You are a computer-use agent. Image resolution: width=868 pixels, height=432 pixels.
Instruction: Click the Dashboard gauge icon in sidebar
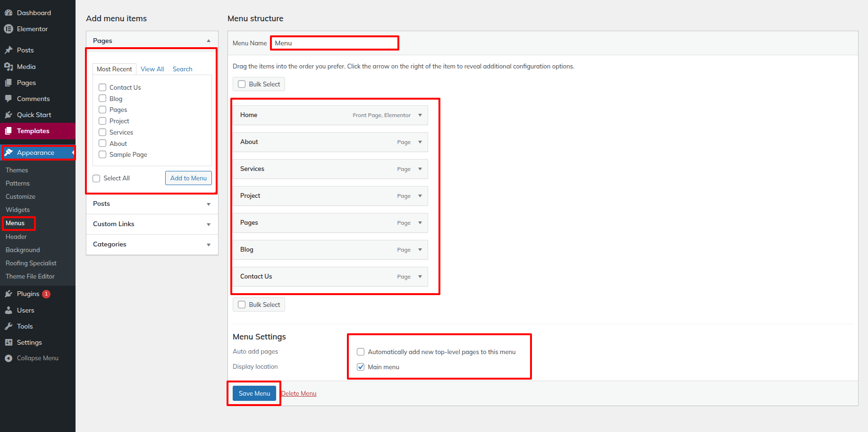click(8, 13)
